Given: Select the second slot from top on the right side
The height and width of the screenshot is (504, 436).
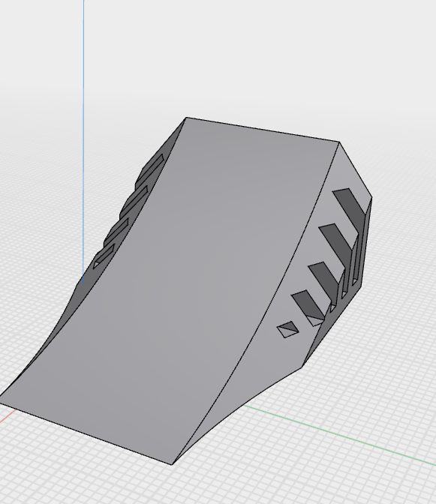Looking at the screenshot, I should click(335, 238).
